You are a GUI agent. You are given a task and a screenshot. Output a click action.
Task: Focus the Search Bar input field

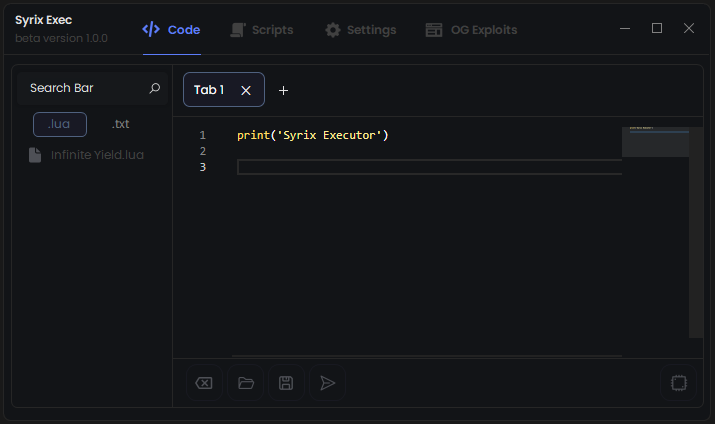point(80,88)
